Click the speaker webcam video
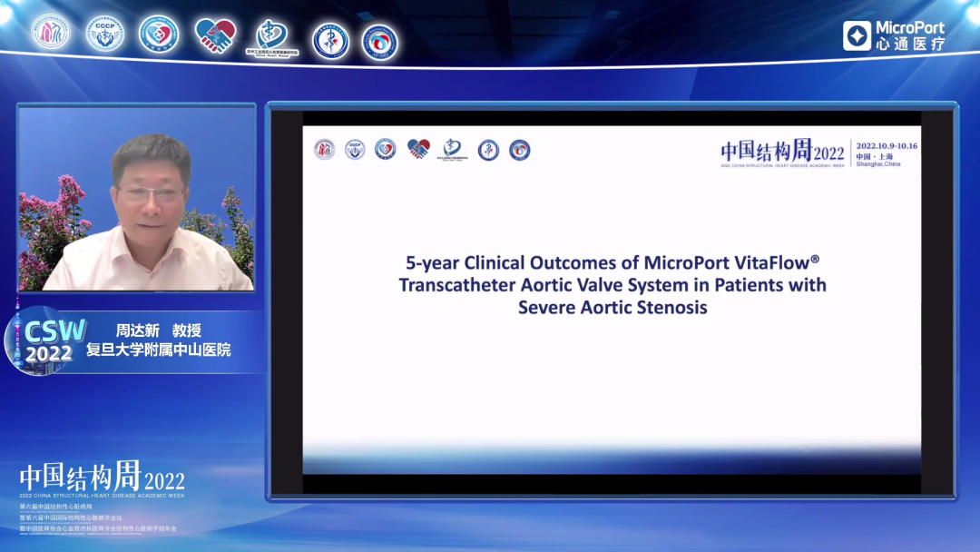This screenshot has height=552, width=980. (x=136, y=198)
